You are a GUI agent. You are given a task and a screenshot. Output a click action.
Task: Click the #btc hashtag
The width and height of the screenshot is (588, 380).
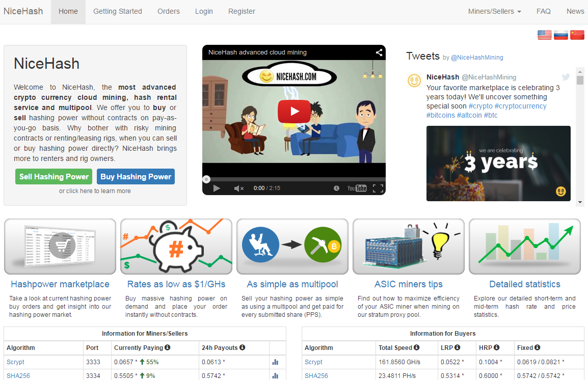pyautogui.click(x=491, y=115)
